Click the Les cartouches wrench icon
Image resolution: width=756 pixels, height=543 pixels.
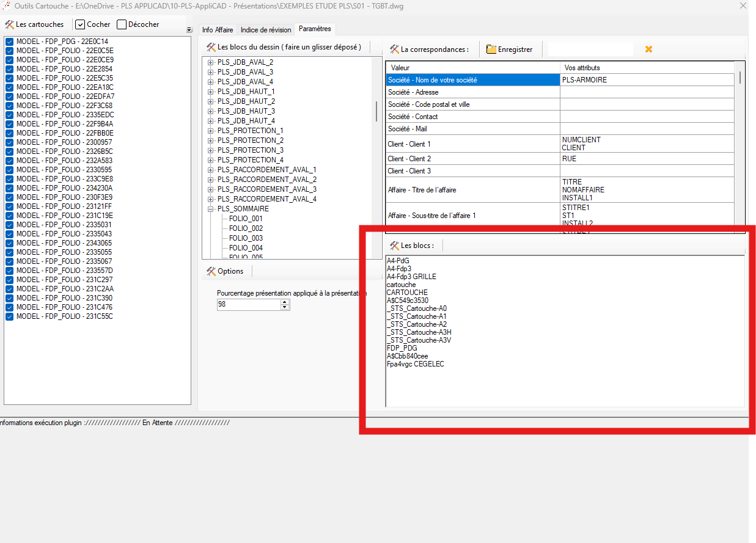[x=10, y=24]
